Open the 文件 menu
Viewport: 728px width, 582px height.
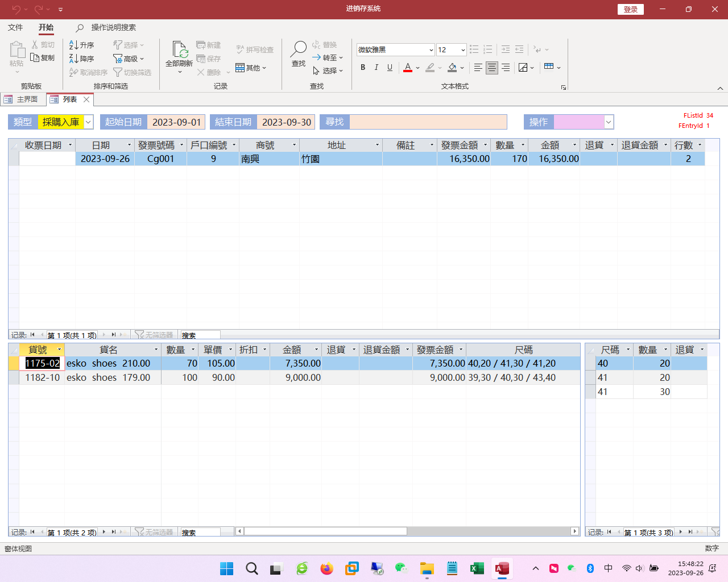(15, 27)
